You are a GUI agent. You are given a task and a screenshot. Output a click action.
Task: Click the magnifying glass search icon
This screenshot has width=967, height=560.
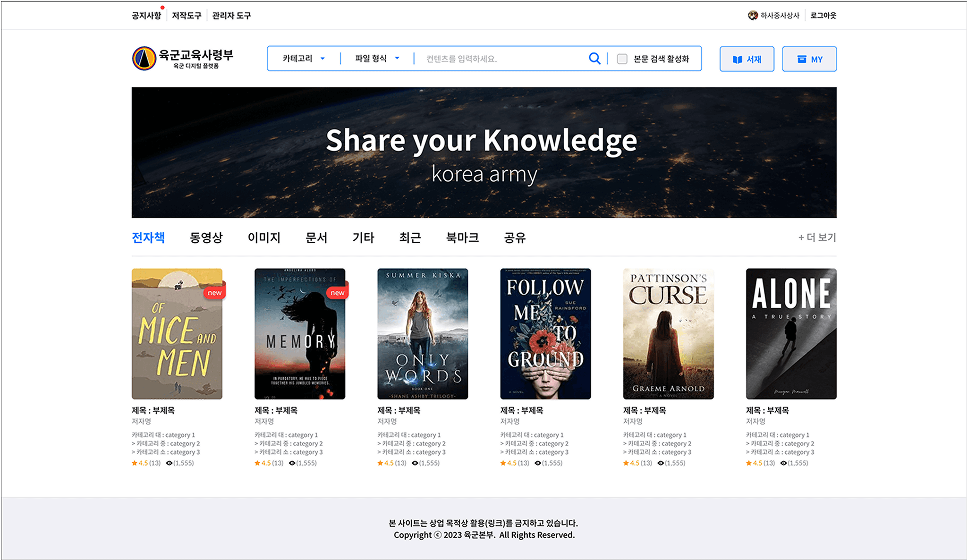tap(594, 59)
